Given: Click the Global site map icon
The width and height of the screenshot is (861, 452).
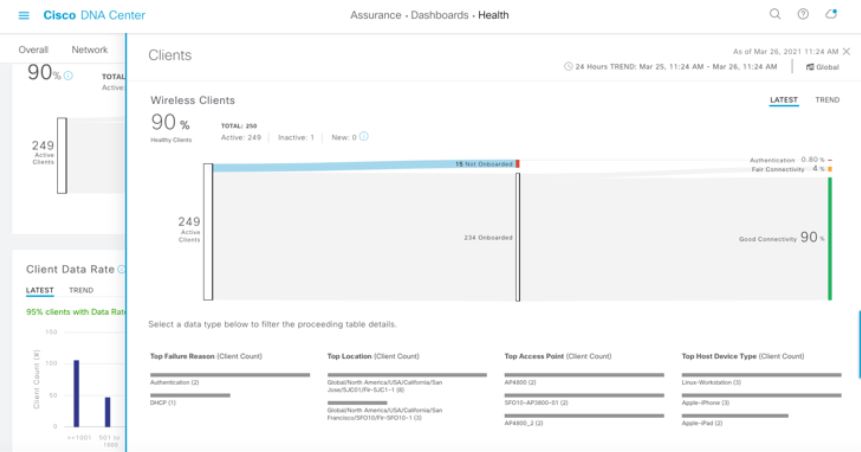Looking at the screenshot, I should 809,67.
